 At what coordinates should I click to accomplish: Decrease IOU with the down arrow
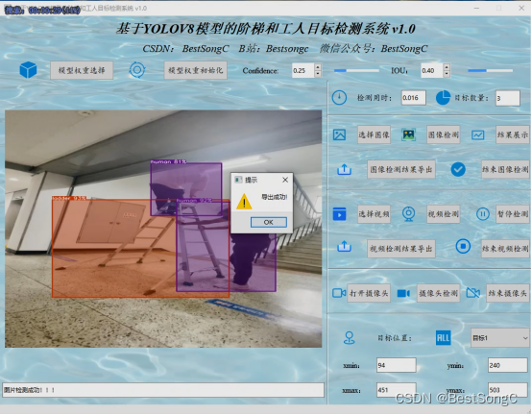(447, 74)
